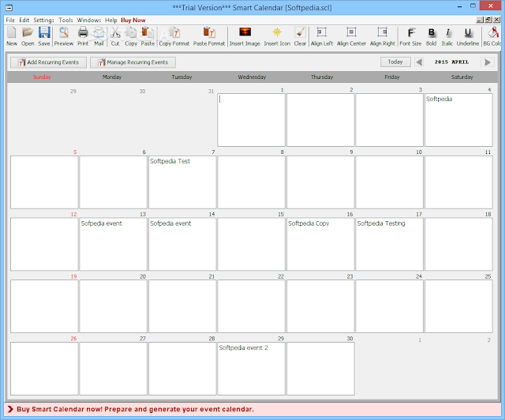The image size is (505, 420).
Task: Apply Align Center formatting
Action: tap(351, 36)
